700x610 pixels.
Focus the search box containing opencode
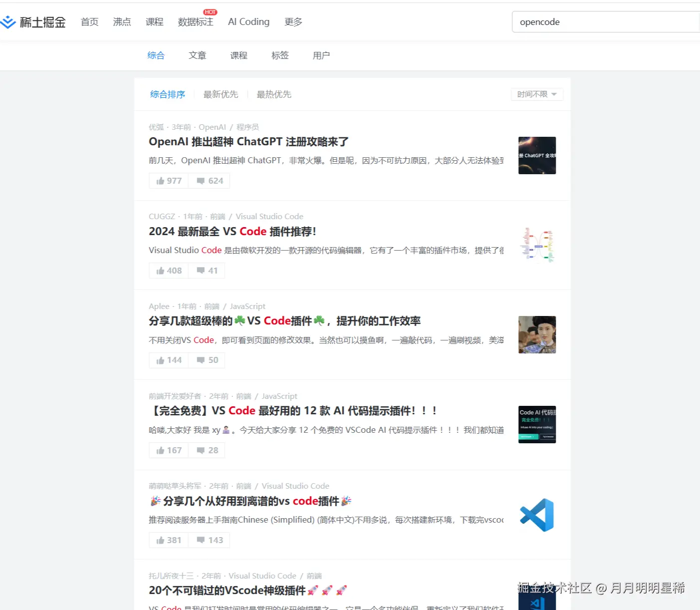[x=606, y=22]
